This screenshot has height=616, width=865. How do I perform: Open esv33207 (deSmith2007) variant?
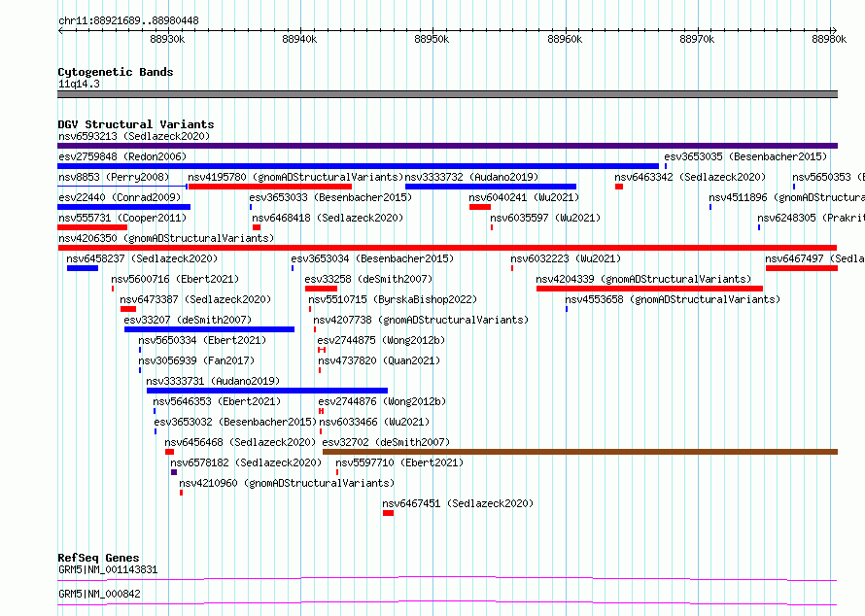[188, 320]
